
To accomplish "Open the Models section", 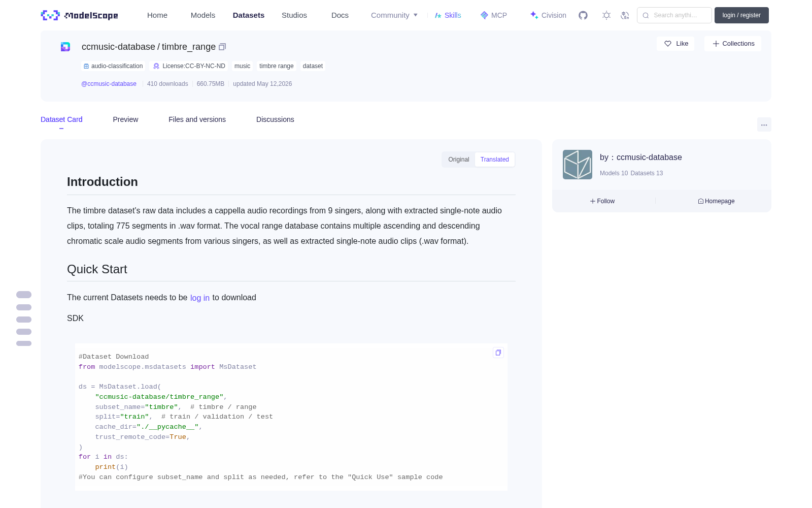I will click(x=203, y=15).
